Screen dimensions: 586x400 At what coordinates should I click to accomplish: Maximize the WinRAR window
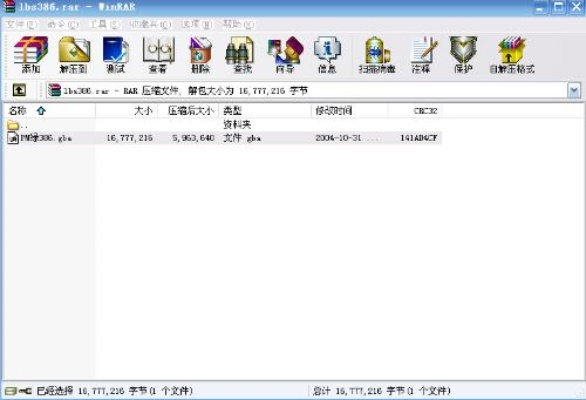[x=558, y=7]
